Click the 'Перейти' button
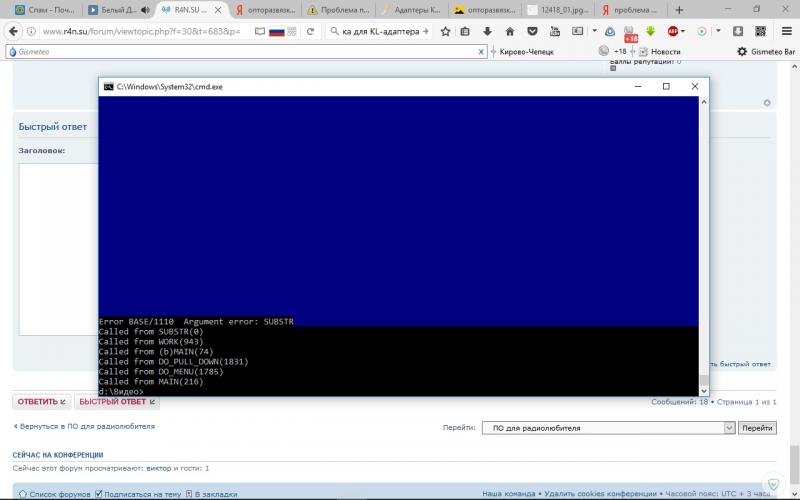 click(x=757, y=428)
